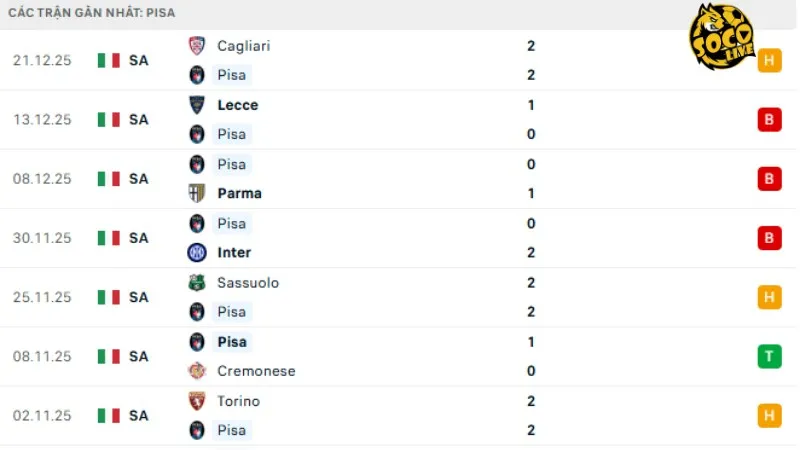Select the Torino team name
Screen dimensions: 800x450
[238, 401]
